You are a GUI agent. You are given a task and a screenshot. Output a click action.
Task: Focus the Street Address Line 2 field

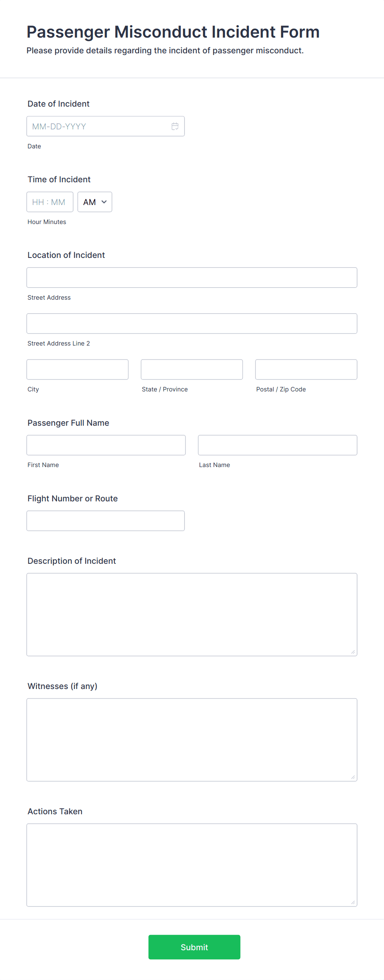coord(192,323)
